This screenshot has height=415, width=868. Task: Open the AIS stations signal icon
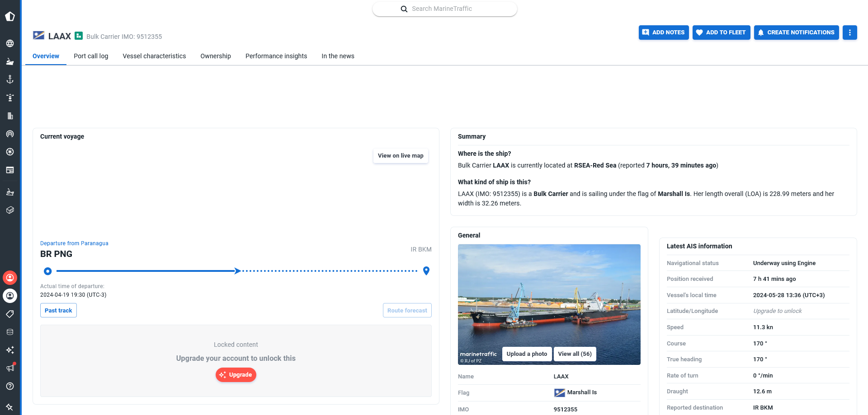[10, 134]
